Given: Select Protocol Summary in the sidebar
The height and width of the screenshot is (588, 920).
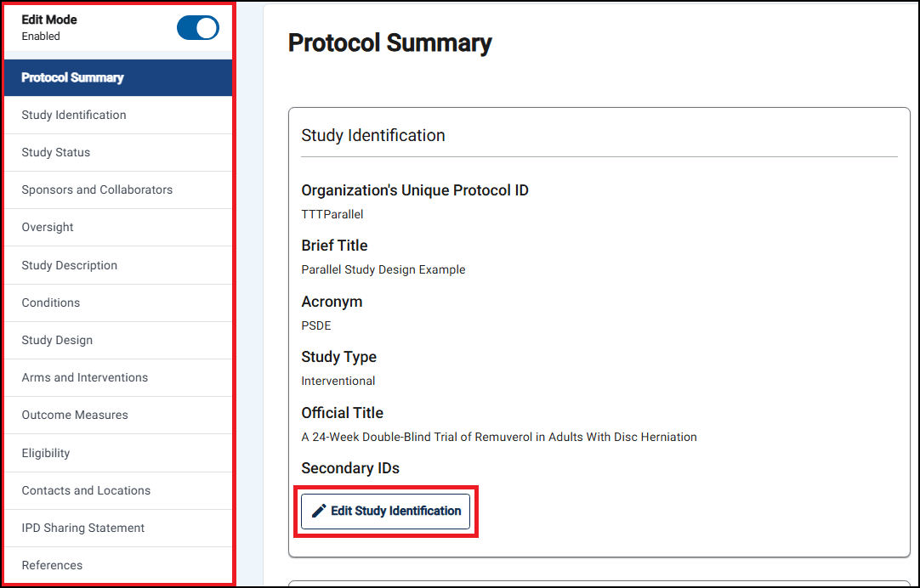Looking at the screenshot, I should (x=118, y=77).
